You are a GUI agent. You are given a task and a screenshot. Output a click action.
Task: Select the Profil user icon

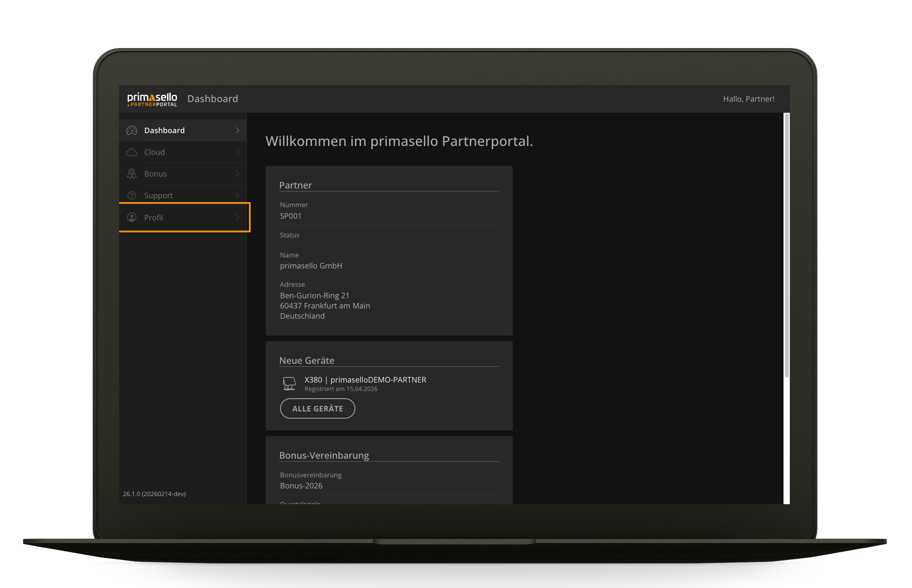point(132,217)
